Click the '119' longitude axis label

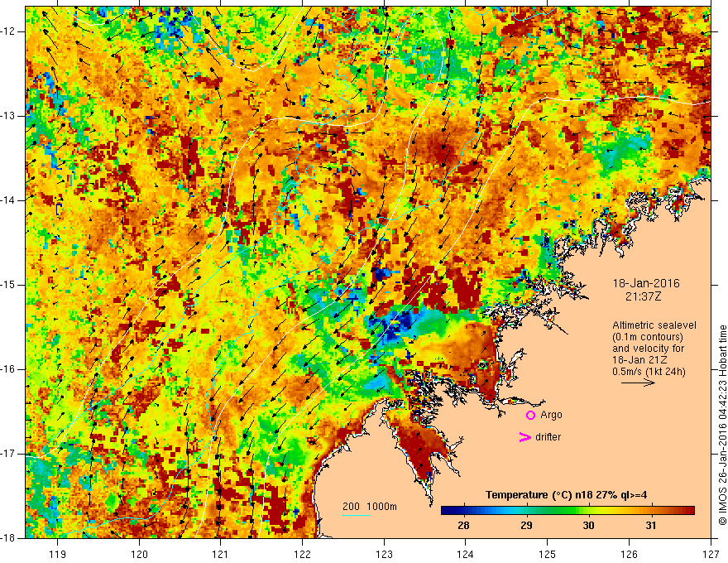click(x=58, y=554)
